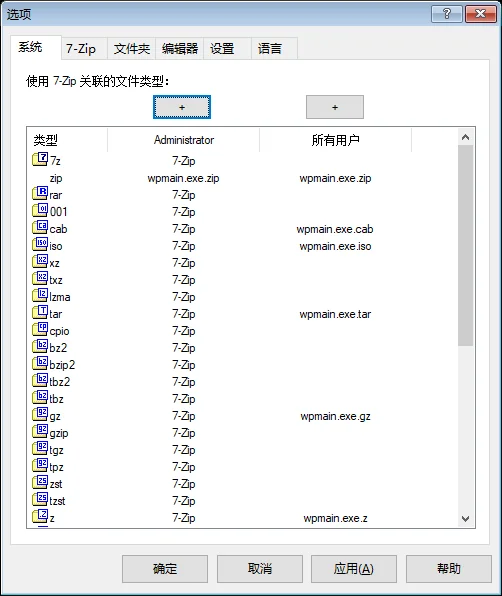Click the bzip2 file type icon
Image resolution: width=502 pixels, height=596 pixels.
pos(40,363)
